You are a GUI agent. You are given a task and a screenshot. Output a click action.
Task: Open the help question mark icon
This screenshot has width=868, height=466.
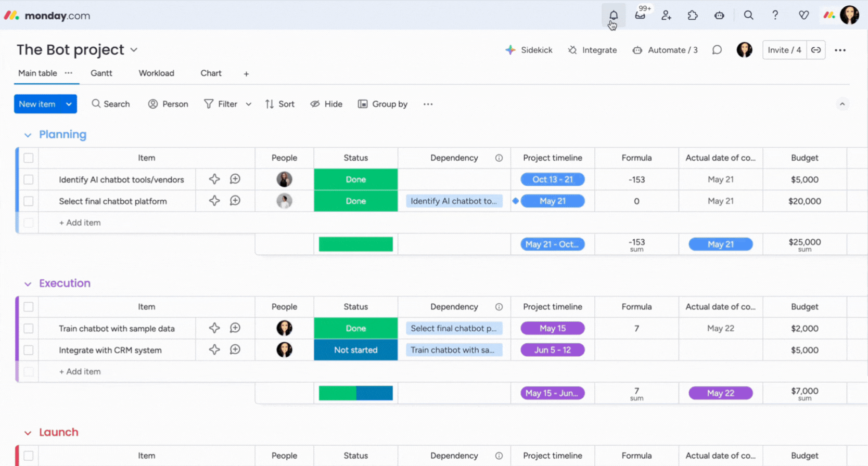coord(775,15)
